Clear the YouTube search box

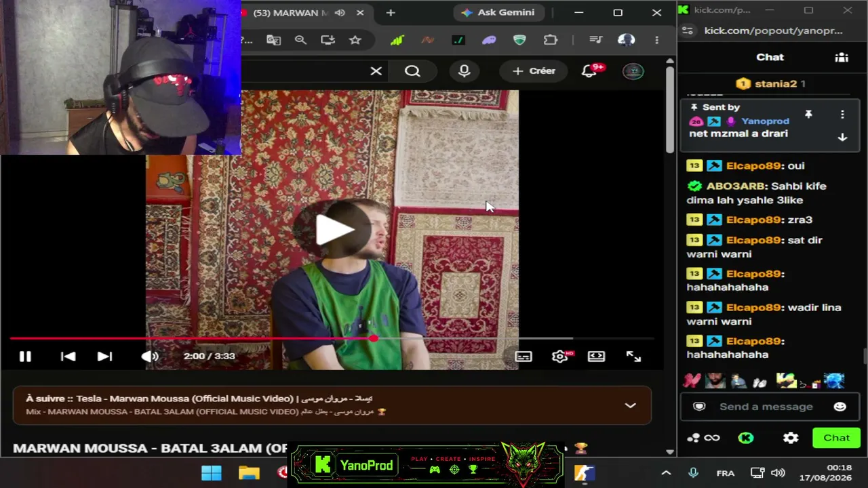[x=376, y=71]
